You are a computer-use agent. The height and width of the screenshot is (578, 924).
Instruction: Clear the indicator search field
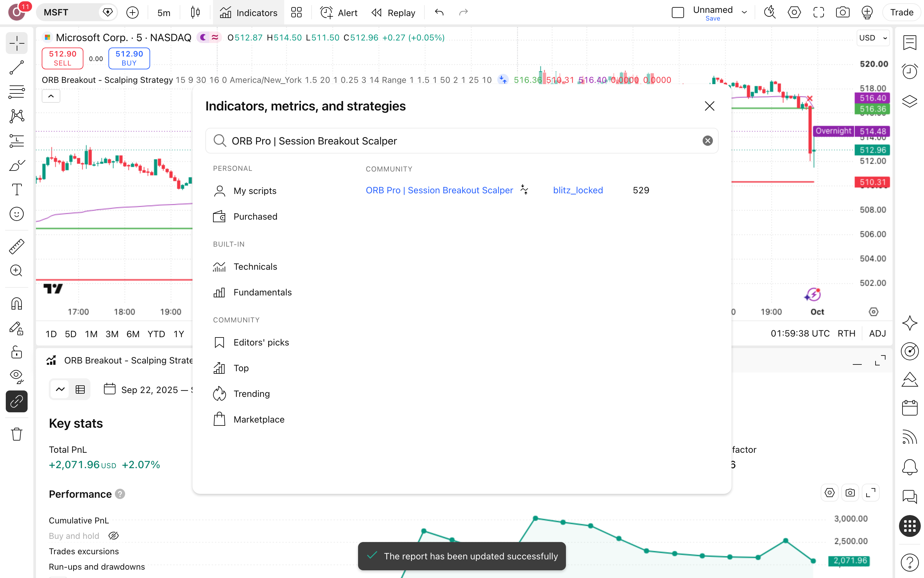pyautogui.click(x=707, y=141)
